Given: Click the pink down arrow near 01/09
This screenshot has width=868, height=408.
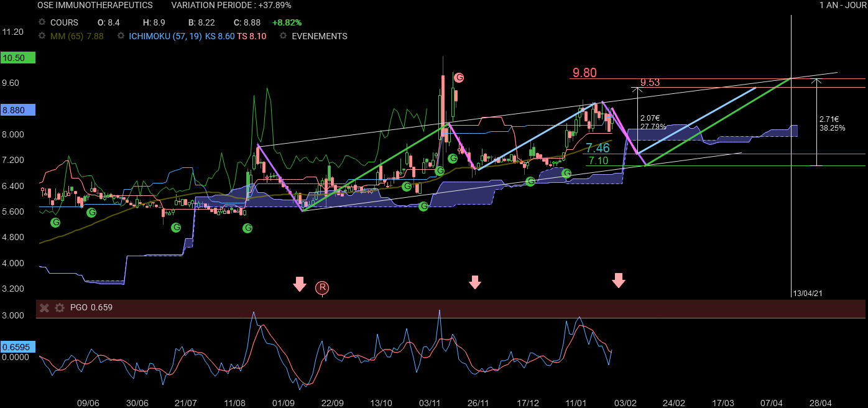Looking at the screenshot, I should pos(300,284).
